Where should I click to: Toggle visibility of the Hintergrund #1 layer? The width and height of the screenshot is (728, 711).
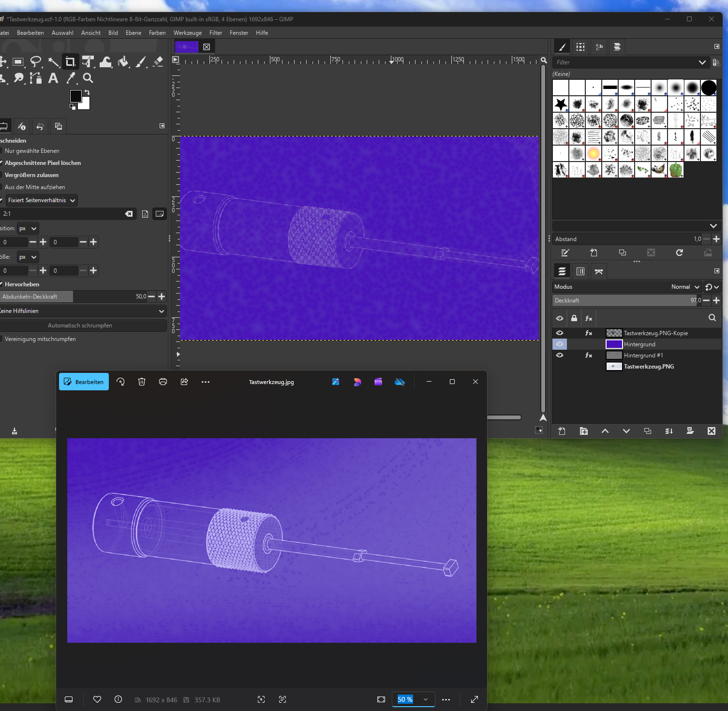(x=560, y=355)
